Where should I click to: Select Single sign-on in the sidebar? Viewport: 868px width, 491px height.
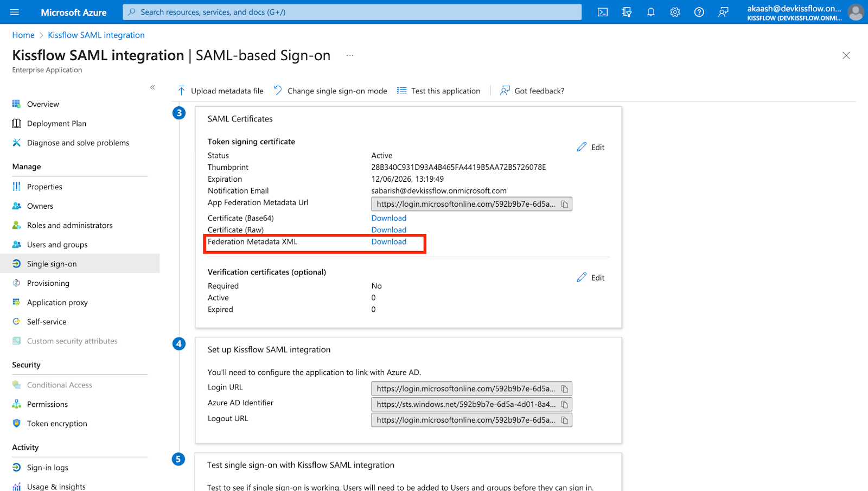click(80, 264)
